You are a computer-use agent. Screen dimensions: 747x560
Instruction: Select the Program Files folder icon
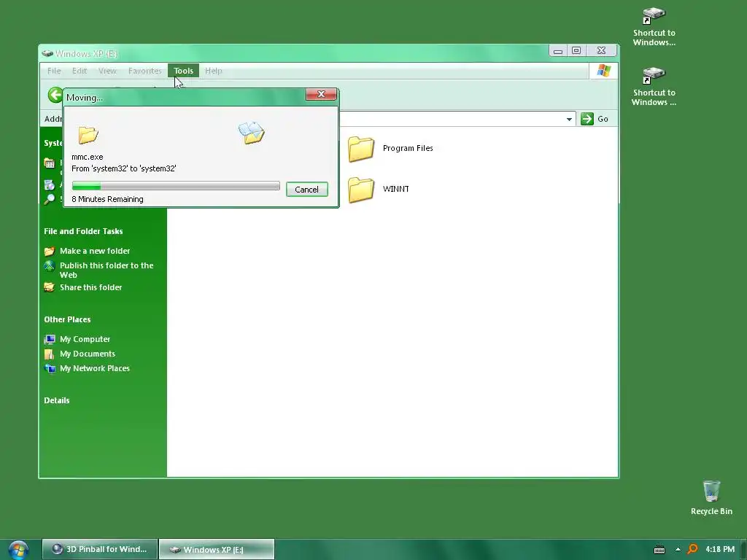tap(360, 149)
